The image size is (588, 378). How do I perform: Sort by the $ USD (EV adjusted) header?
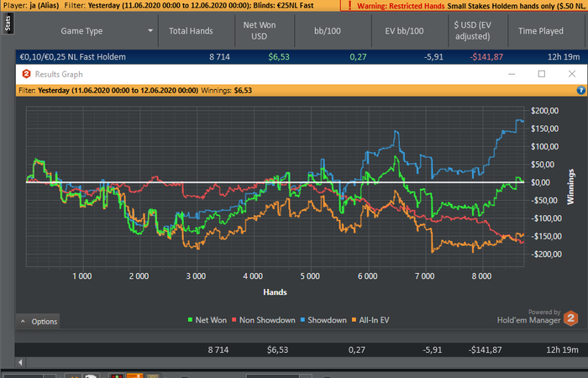[x=472, y=31]
